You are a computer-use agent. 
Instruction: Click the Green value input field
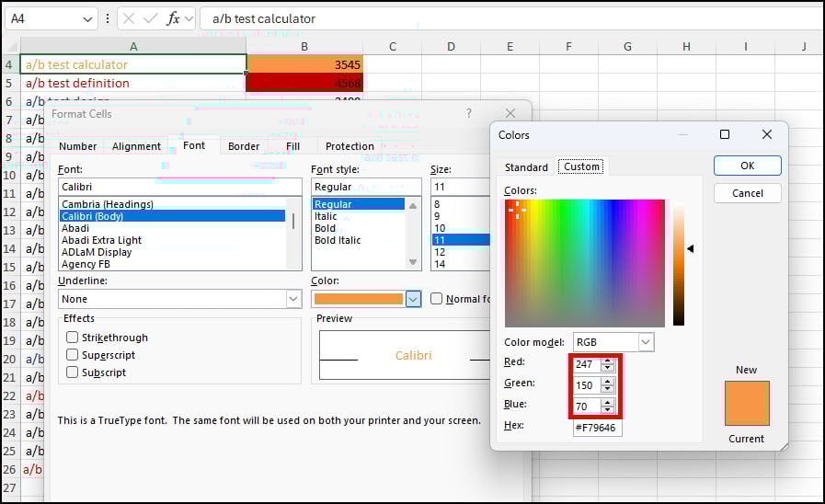(x=587, y=385)
